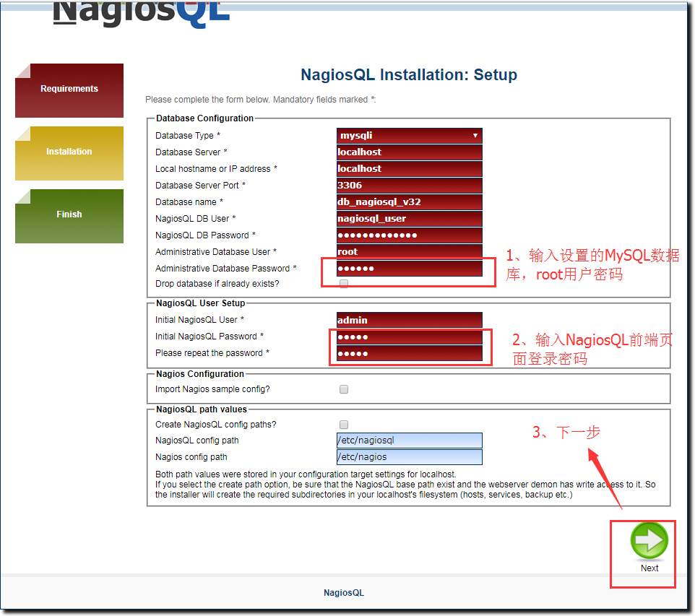Focus the NagiosQL DB User field

pos(409,219)
